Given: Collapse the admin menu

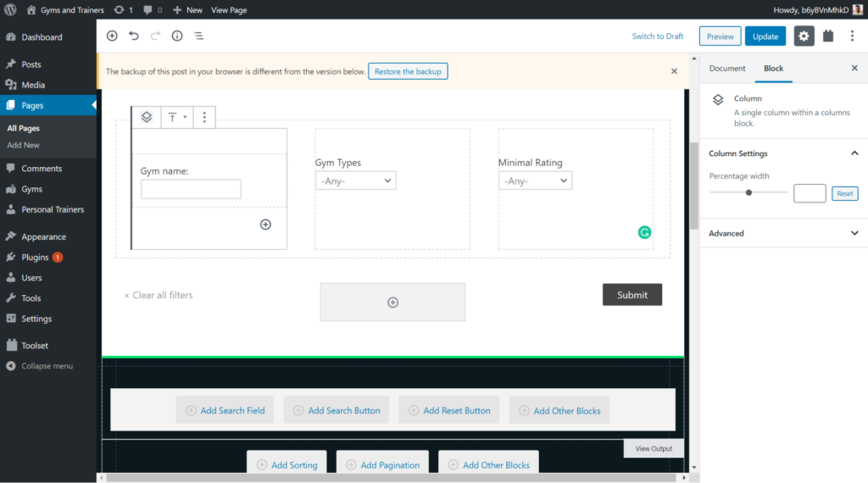Looking at the screenshot, I should pos(48,366).
